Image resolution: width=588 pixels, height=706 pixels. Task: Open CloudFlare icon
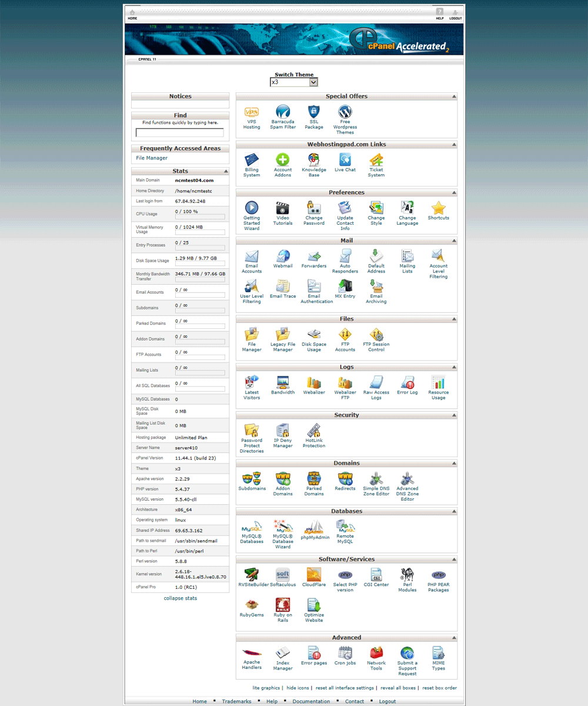click(314, 575)
